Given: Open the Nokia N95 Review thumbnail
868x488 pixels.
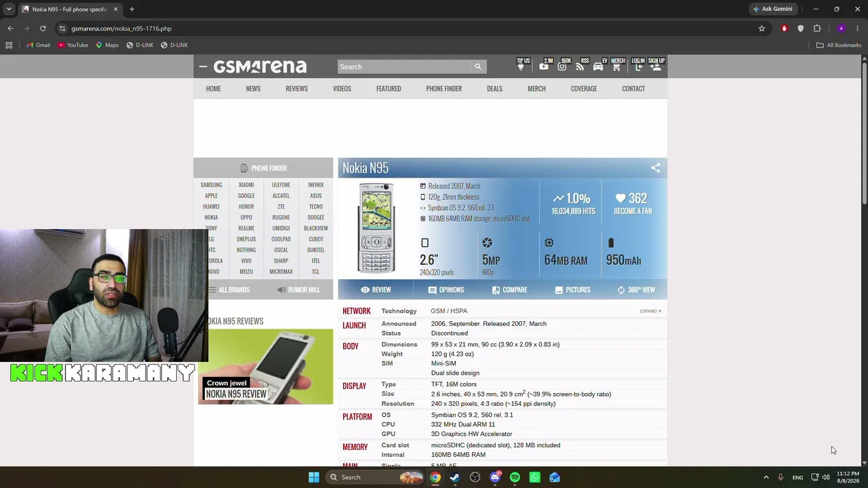Looking at the screenshot, I should [266, 367].
